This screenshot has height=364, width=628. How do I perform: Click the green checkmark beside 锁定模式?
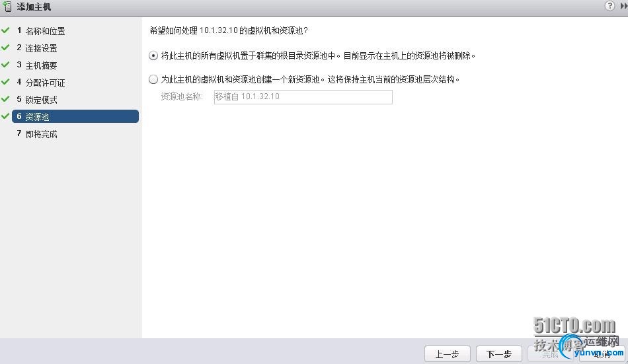tap(5, 99)
